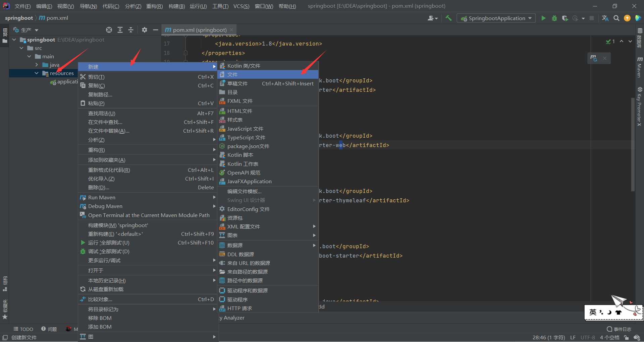644x342 pixels.
Task: Click the Translate icon in toolbar
Action: coord(605,18)
